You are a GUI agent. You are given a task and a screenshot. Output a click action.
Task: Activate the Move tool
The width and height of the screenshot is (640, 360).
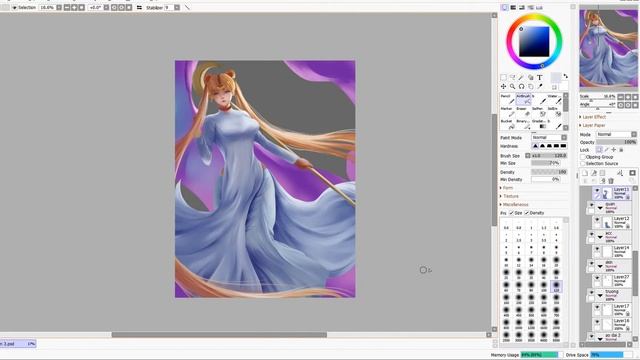click(503, 87)
